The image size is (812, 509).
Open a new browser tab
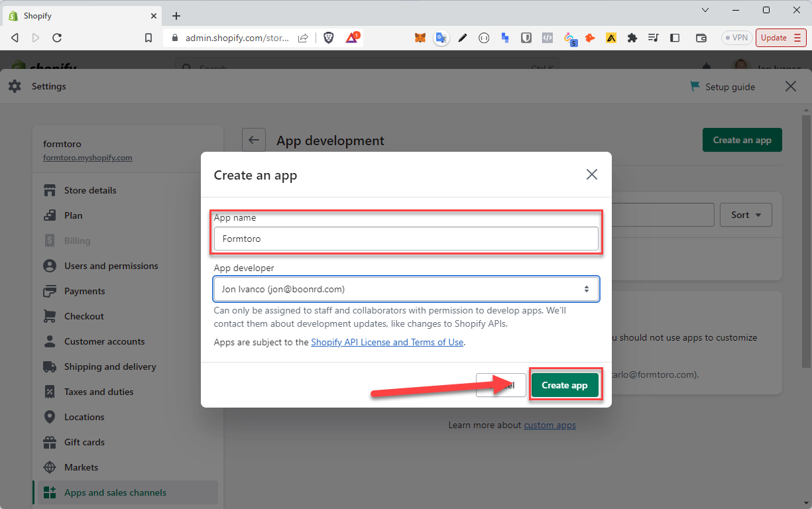coord(176,16)
